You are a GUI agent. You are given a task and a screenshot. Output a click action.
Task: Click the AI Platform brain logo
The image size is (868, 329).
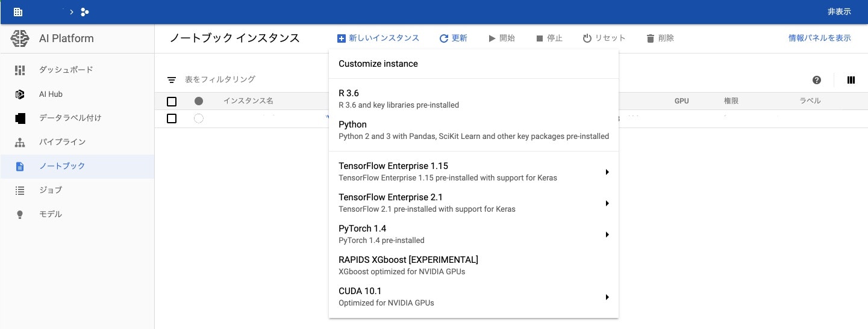tap(20, 38)
